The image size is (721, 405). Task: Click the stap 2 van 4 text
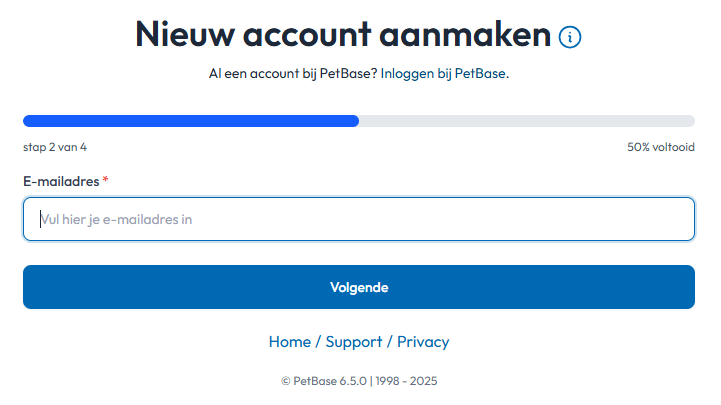(x=55, y=147)
